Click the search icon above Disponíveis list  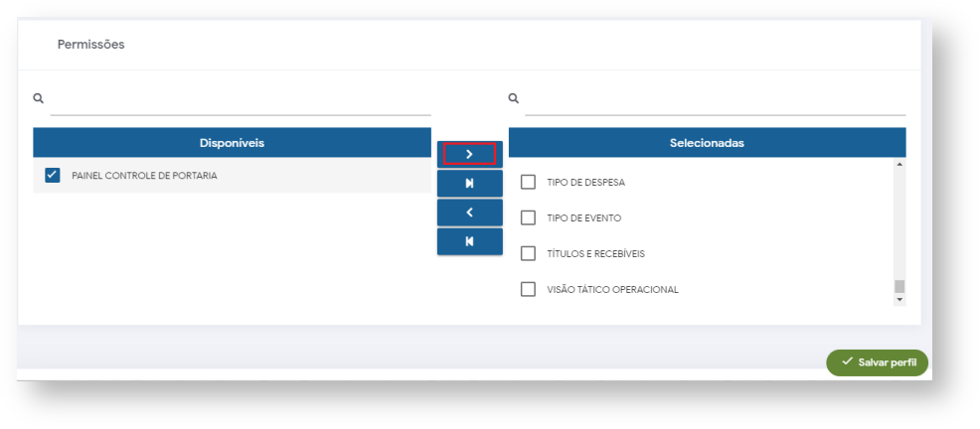tap(38, 98)
